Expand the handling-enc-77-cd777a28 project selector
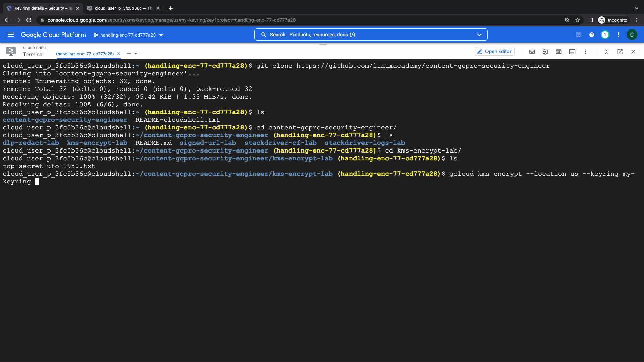The height and width of the screenshot is (362, 644). coord(128,35)
